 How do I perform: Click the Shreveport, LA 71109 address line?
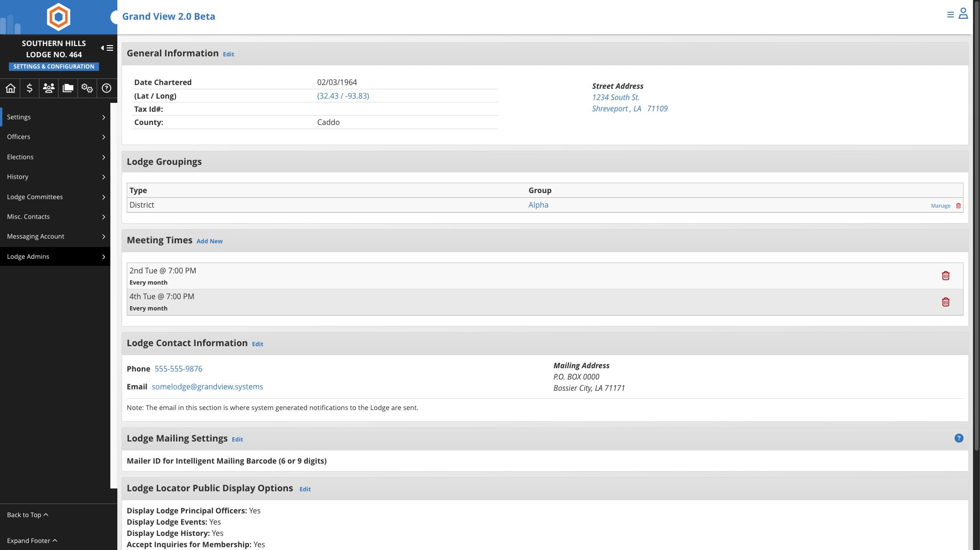click(630, 108)
